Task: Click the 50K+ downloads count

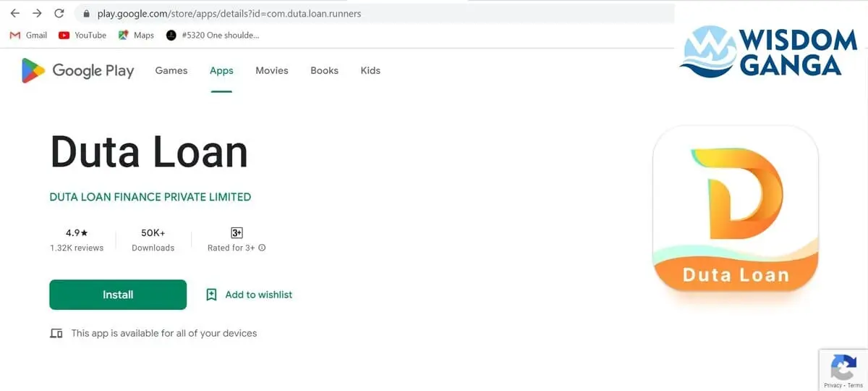Action: tap(153, 233)
